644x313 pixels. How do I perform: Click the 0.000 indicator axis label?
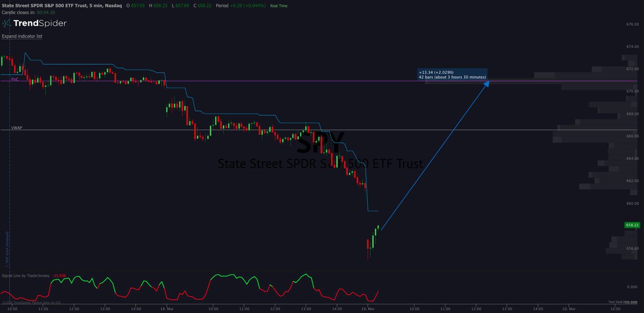point(632,287)
